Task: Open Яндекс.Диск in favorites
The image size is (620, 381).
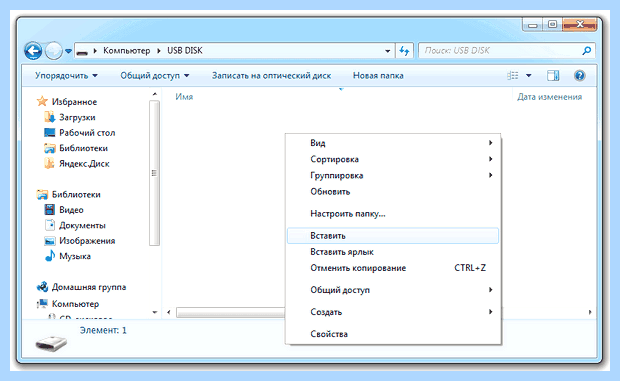Action: pos(84,164)
